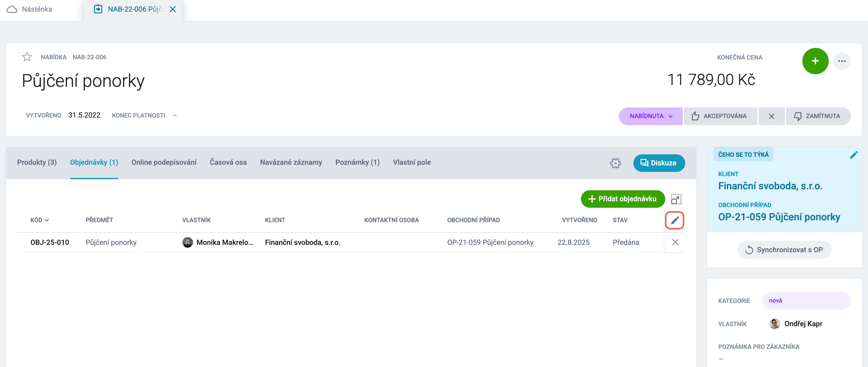Viewport: 868px width, 367px height.
Task: Open the Kategorie 'nová' selector
Action: pyautogui.click(x=806, y=300)
